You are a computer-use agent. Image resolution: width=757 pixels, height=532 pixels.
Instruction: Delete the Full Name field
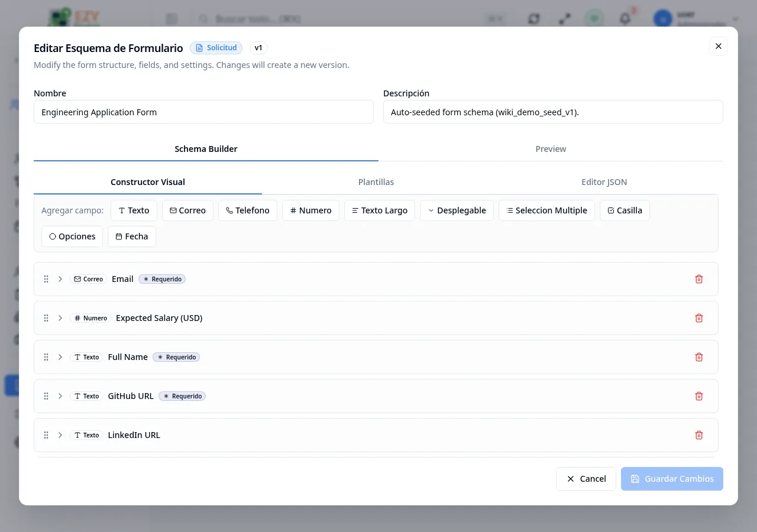(x=699, y=357)
